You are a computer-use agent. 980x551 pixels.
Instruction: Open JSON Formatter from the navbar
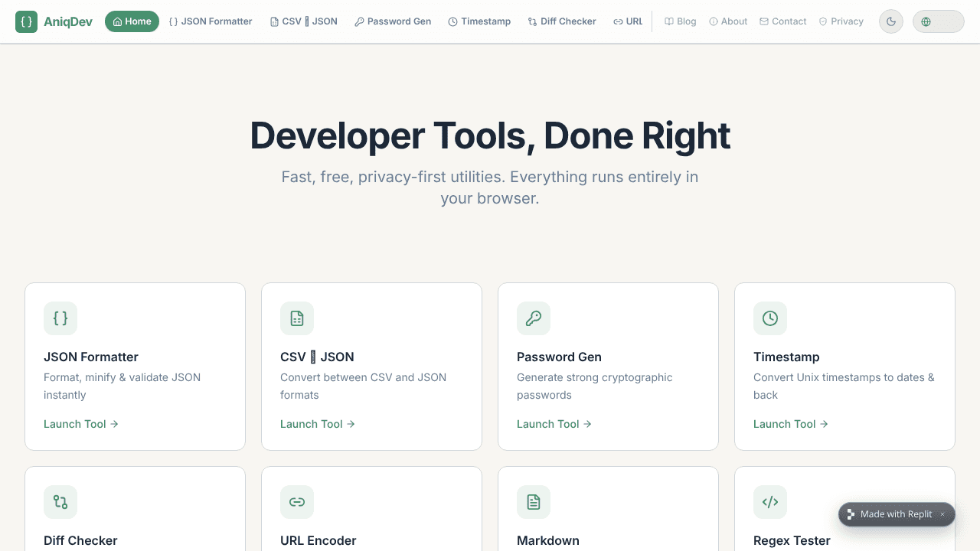211,21
